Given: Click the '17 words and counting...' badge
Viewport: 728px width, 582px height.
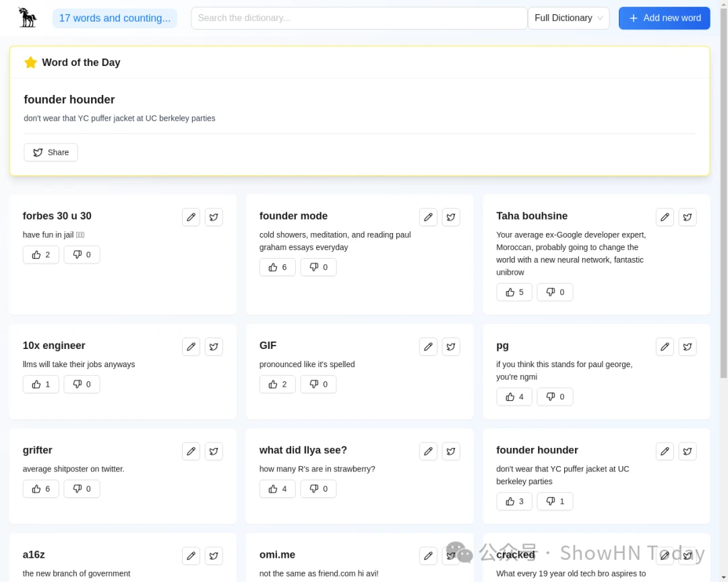Looking at the screenshot, I should pos(115,18).
